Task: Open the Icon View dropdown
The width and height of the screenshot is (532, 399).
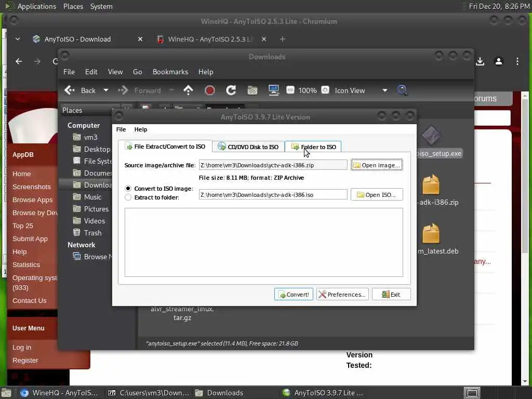Action: (361, 90)
